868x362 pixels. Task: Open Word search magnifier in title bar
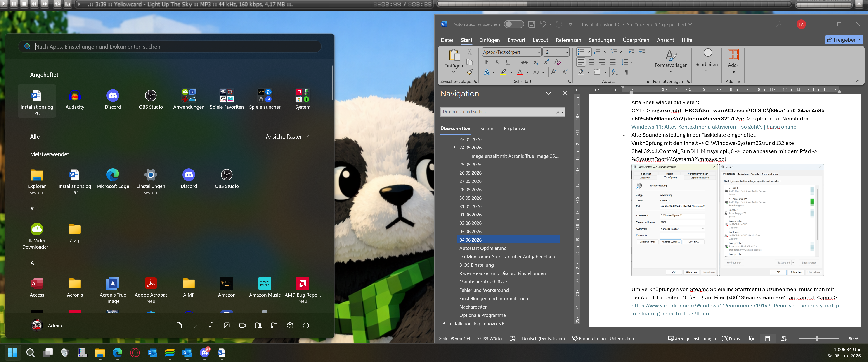pos(778,24)
